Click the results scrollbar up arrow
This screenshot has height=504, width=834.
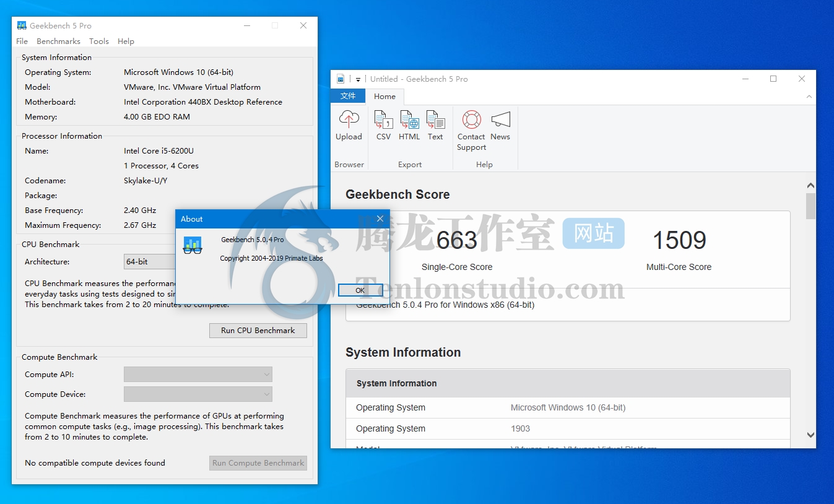tap(810, 185)
